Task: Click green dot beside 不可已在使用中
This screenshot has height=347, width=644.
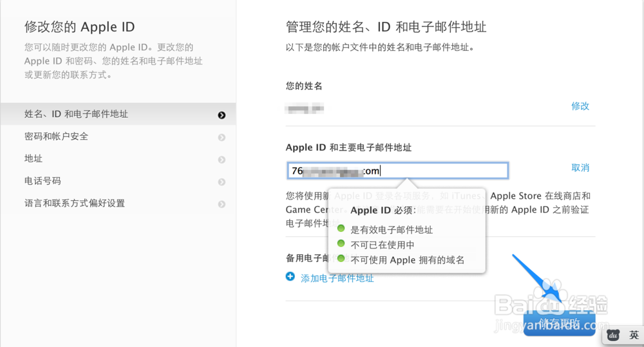Action: point(342,243)
